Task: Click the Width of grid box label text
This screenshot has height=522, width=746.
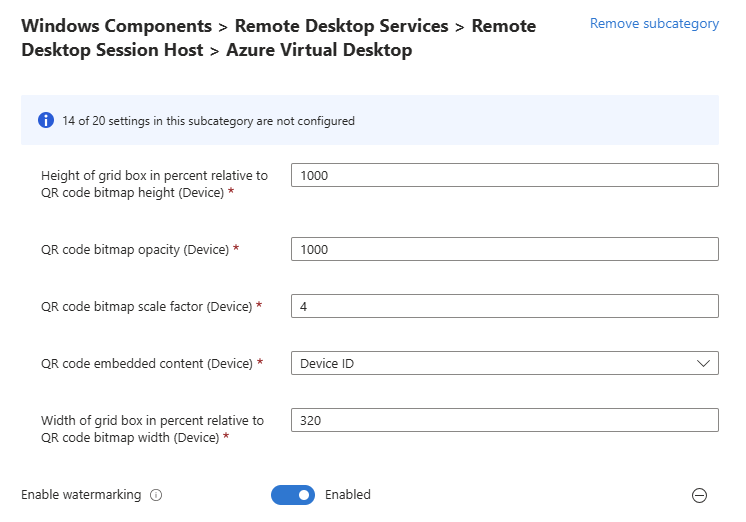Action: coord(152,429)
